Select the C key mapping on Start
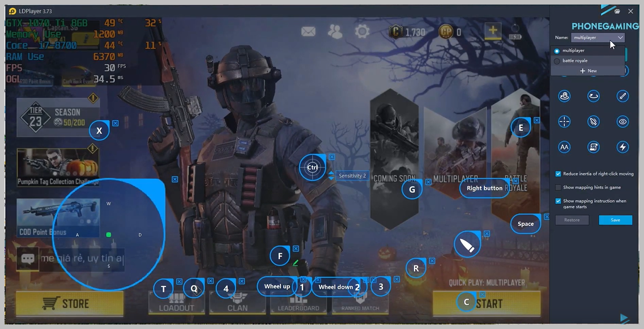The image size is (644, 329). click(466, 302)
